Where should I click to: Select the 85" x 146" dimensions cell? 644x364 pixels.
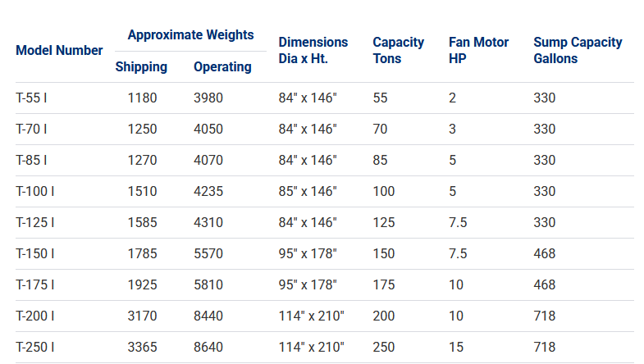pyautogui.click(x=308, y=192)
